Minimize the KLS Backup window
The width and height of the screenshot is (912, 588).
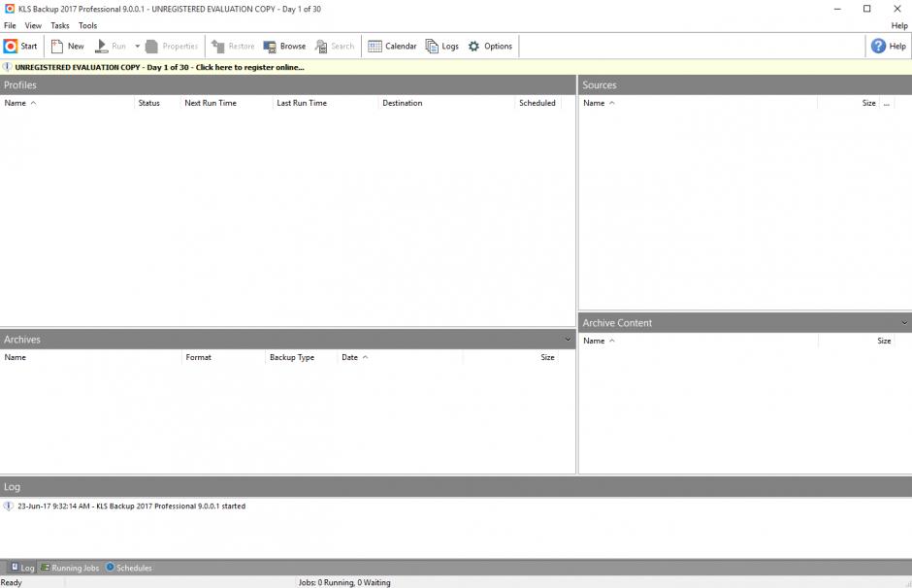pyautogui.click(x=837, y=9)
